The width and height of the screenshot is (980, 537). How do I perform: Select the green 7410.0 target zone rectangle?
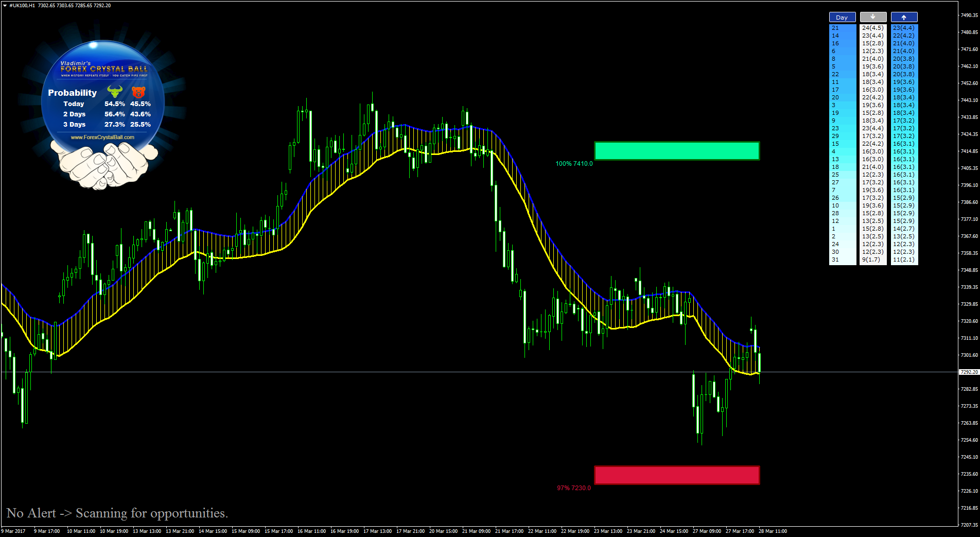click(676, 151)
